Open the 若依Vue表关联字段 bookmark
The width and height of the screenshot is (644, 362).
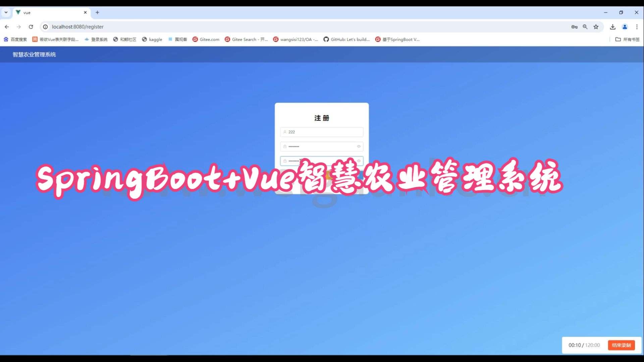(55, 40)
